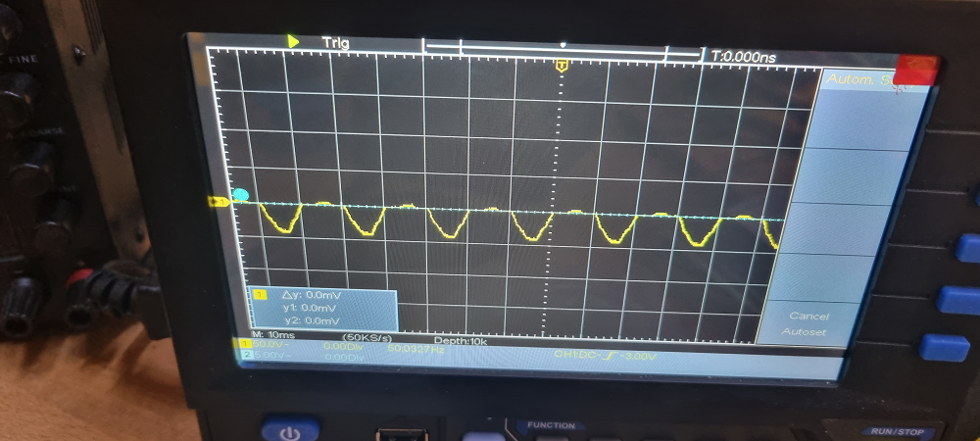The image size is (980, 441).
Task: Click the waveform memory position bar
Action: click(x=562, y=48)
